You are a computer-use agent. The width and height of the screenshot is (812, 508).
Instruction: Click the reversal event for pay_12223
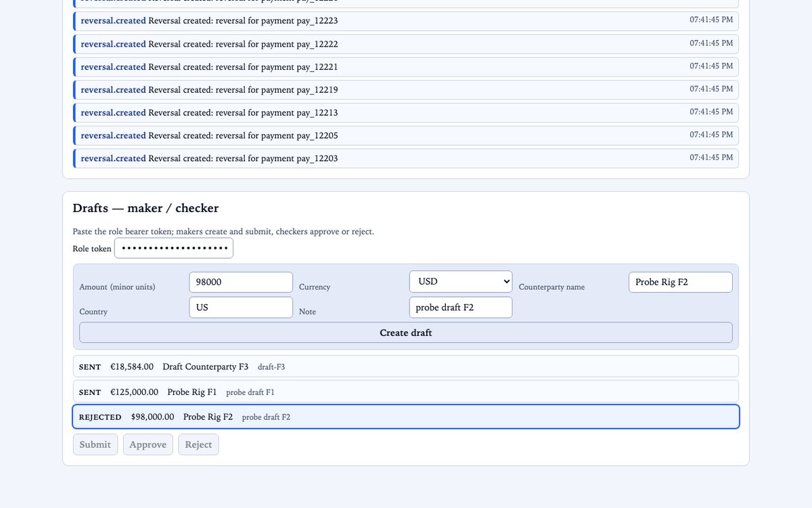click(406, 20)
